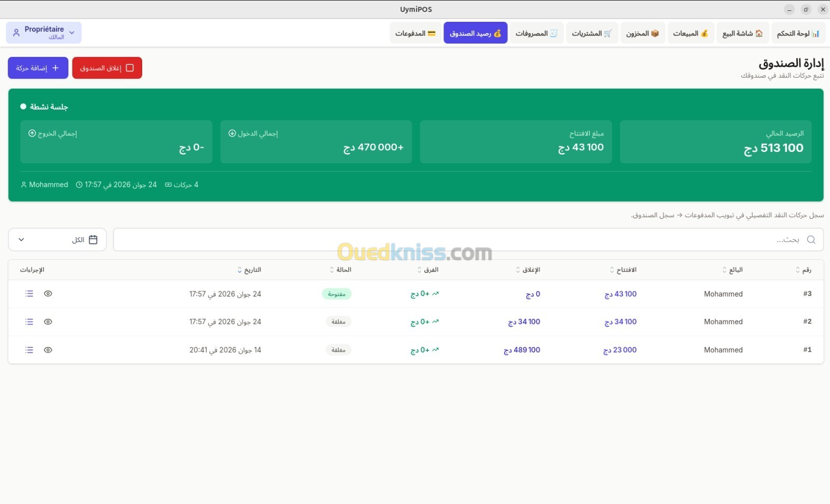Open the المخزون inventory tab
Screen dimensions: 830x504
click(642, 33)
